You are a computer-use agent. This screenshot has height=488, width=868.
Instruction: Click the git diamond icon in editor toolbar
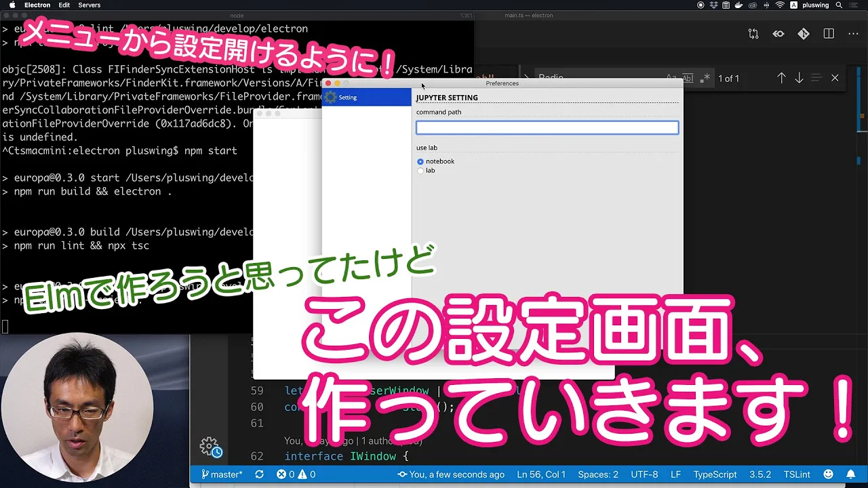click(x=804, y=34)
